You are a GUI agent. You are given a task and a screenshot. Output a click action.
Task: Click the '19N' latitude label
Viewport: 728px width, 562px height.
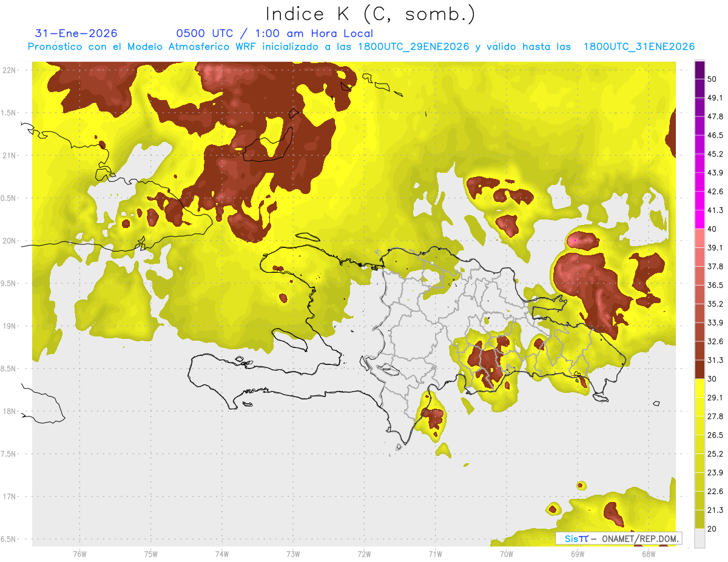[x=10, y=326]
